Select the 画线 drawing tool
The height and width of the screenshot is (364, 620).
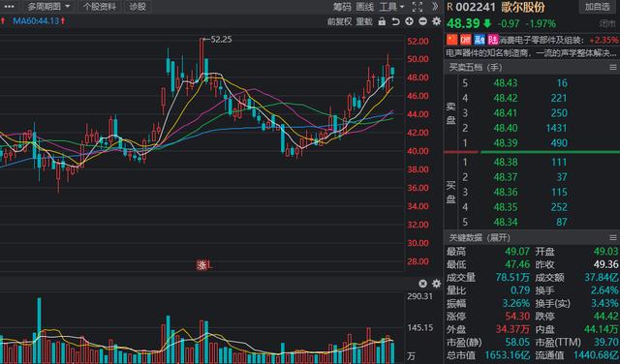point(364,7)
